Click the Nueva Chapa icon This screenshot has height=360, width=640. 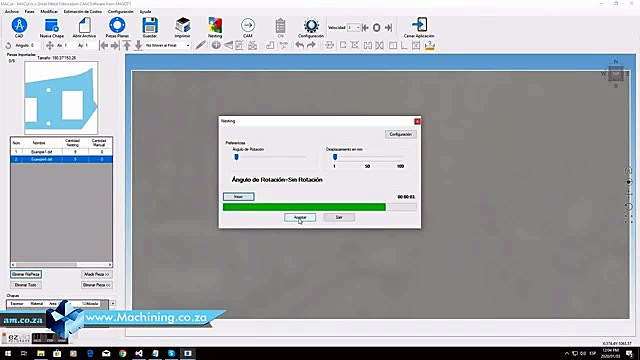[52, 26]
